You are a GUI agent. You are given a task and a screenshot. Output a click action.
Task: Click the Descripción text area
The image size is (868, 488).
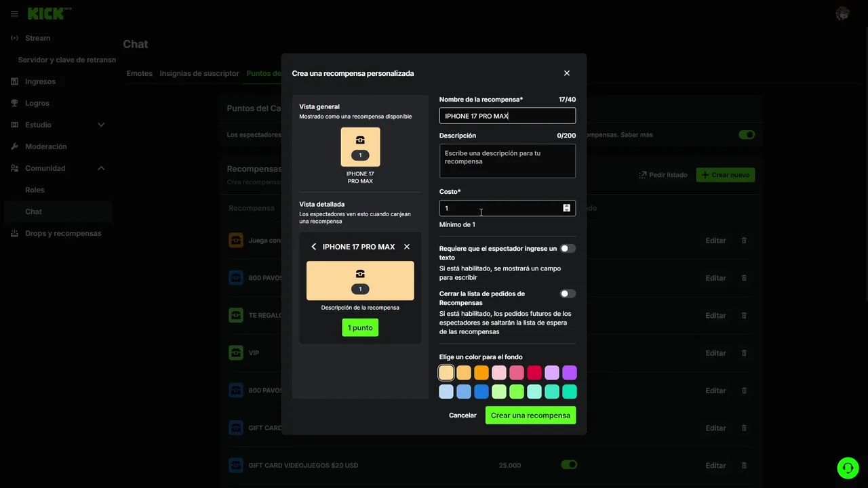pos(507,161)
